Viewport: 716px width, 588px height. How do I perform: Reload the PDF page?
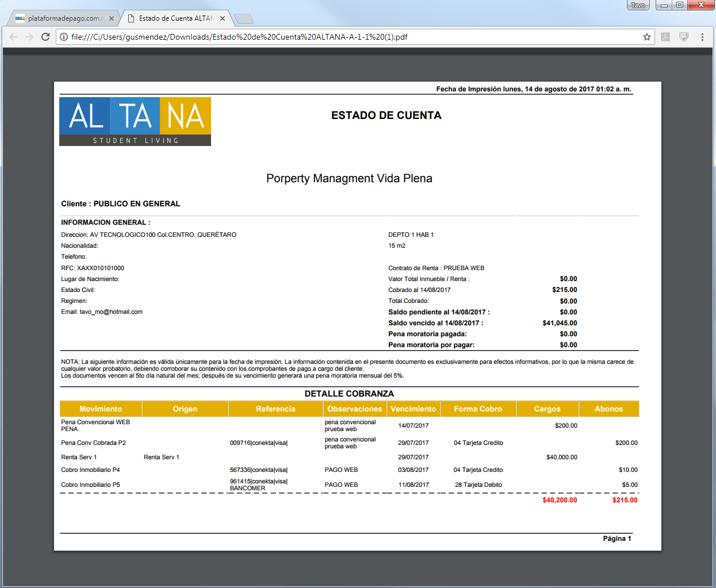pos(45,37)
